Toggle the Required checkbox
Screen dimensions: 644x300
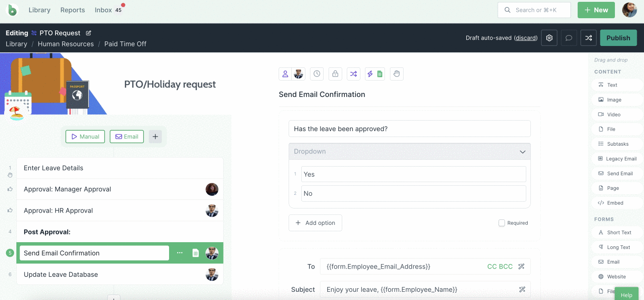[x=502, y=223]
